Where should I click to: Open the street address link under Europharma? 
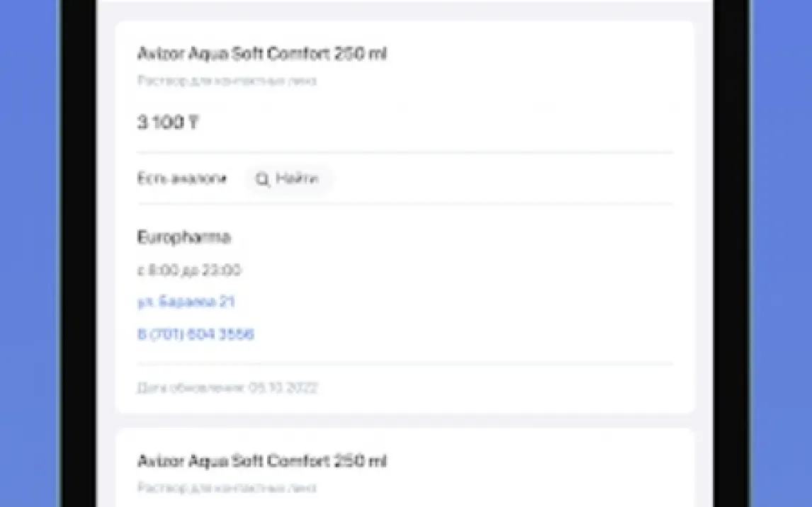[x=186, y=302]
